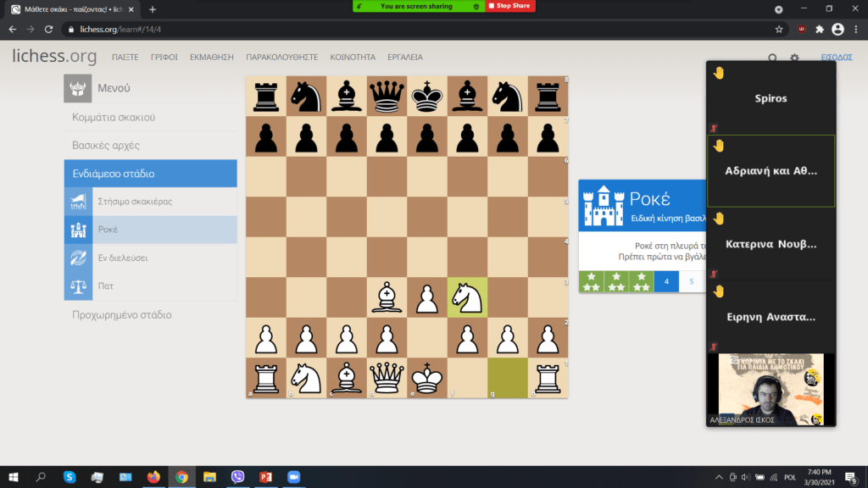Screen dimensions: 868x488
Task: Open the lichess search magnifier icon
Action: (772, 58)
